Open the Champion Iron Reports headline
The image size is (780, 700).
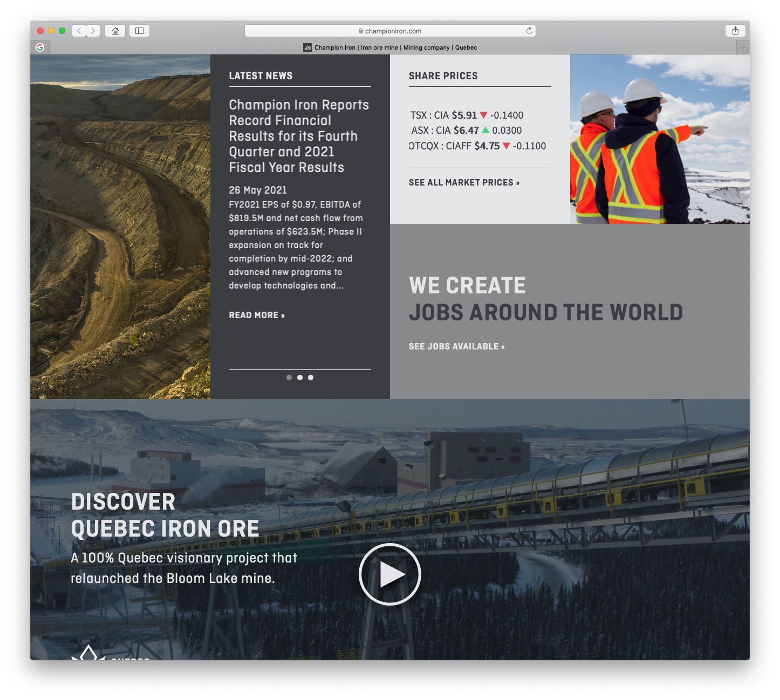[299, 136]
